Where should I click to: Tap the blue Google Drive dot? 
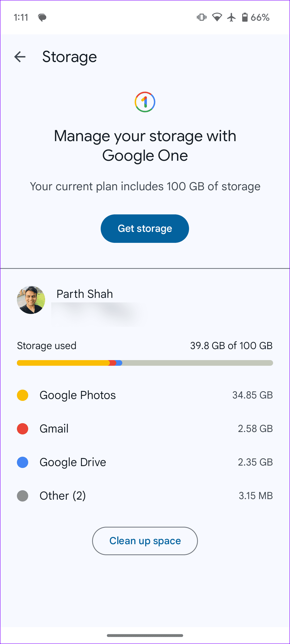pyautogui.click(x=23, y=462)
